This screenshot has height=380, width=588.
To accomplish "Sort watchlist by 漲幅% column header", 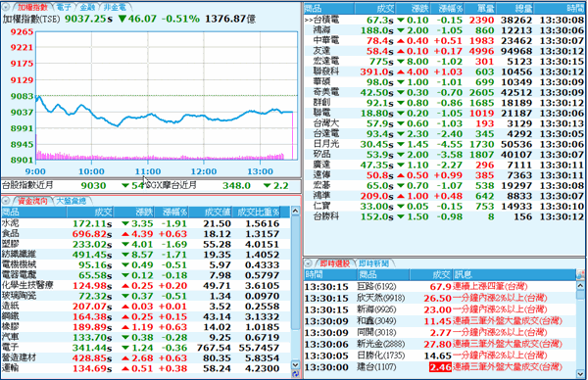I will point(448,9).
